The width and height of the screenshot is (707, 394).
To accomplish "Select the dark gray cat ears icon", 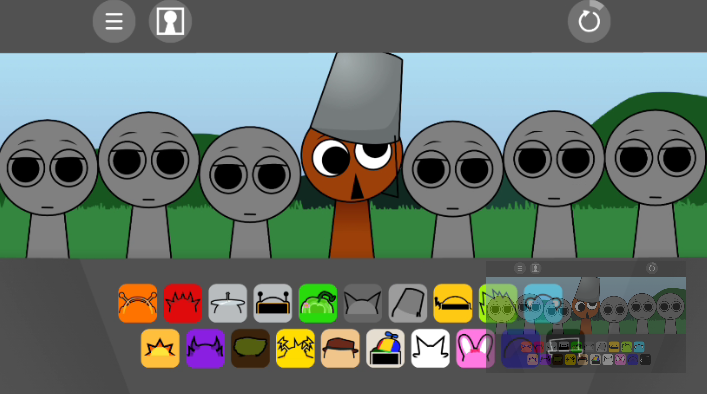I will click(x=363, y=303).
